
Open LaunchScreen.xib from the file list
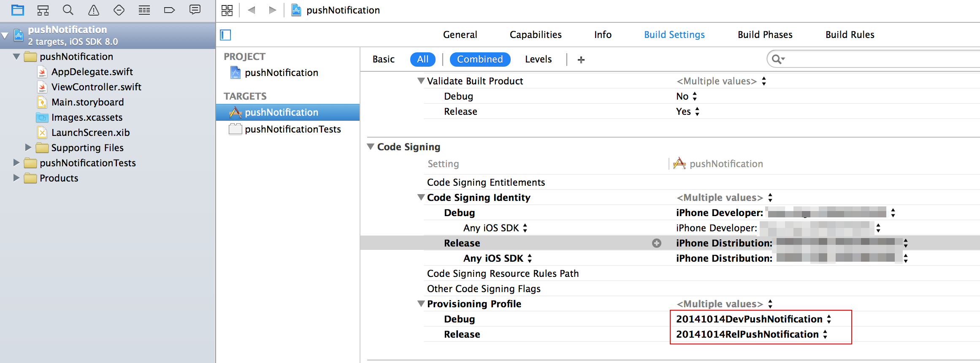pyautogui.click(x=90, y=133)
